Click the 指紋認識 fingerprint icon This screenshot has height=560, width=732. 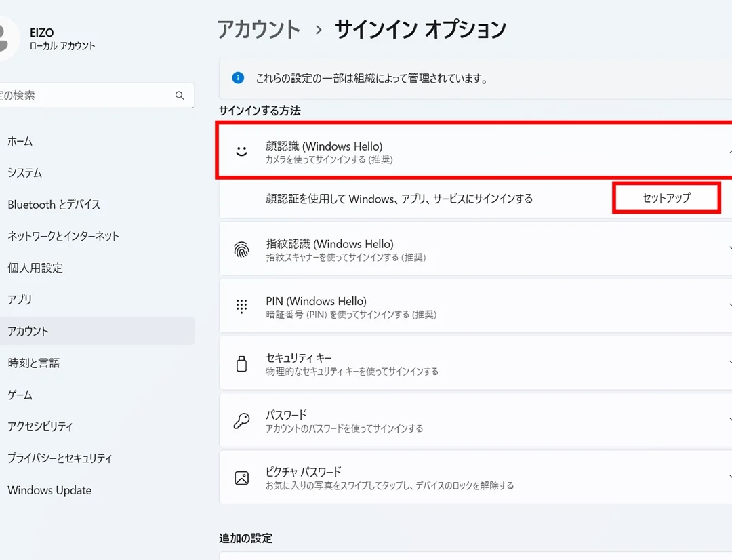click(241, 248)
